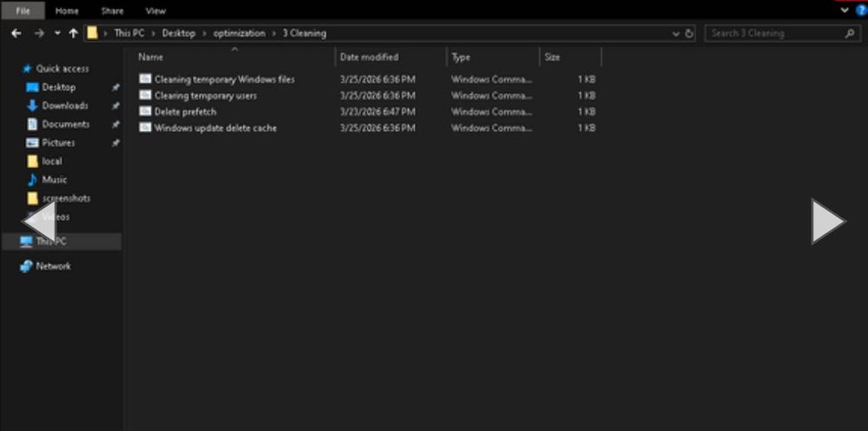Switch to the Home ribbon tab
Screen dimensions: 868x431
coord(67,10)
